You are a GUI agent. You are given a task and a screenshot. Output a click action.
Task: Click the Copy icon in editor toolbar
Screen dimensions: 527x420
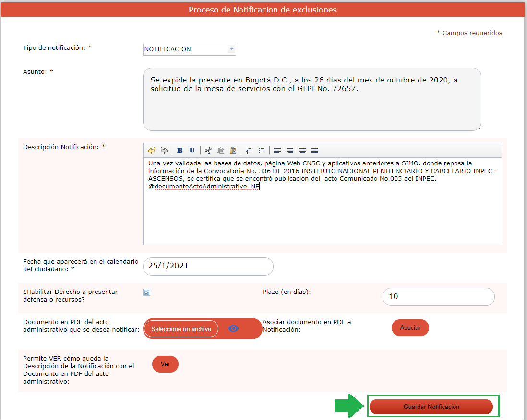coord(220,151)
